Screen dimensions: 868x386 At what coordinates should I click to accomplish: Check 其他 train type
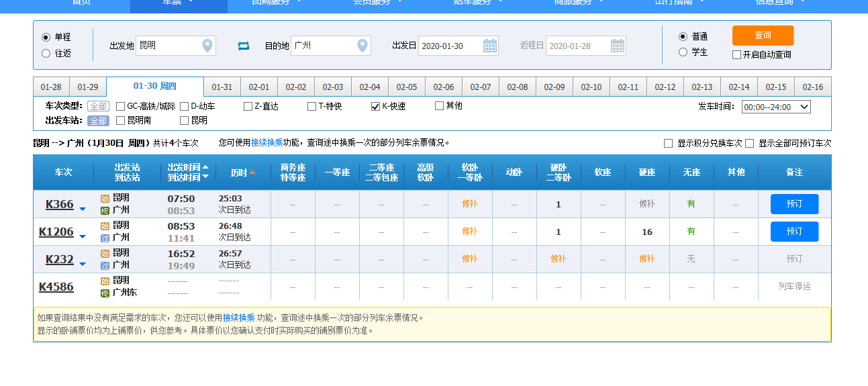(439, 105)
